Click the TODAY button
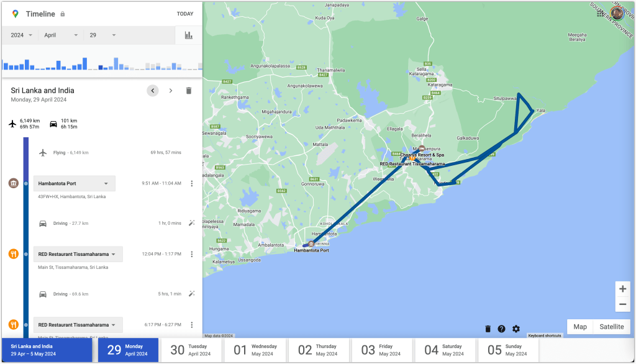 [x=184, y=14]
